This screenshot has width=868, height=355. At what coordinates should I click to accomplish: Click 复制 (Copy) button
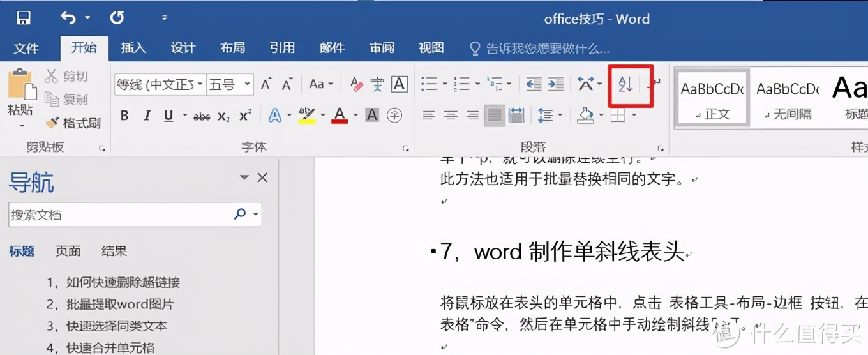66,100
